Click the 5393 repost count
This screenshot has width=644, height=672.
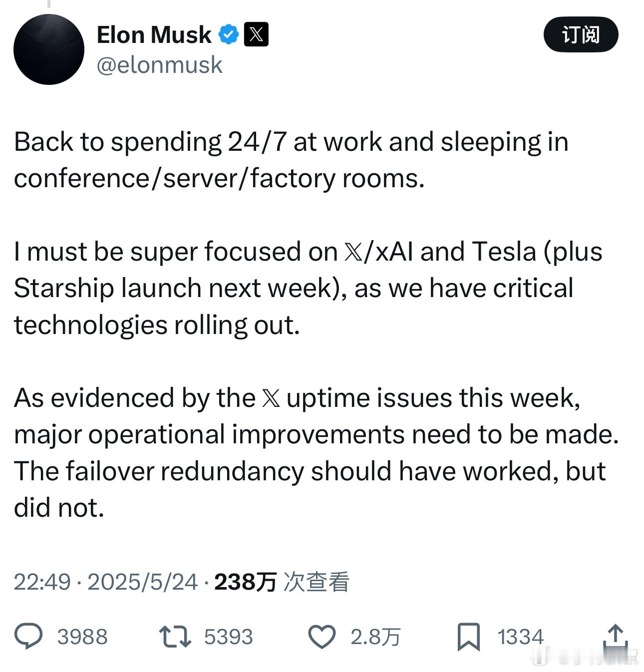(x=229, y=637)
